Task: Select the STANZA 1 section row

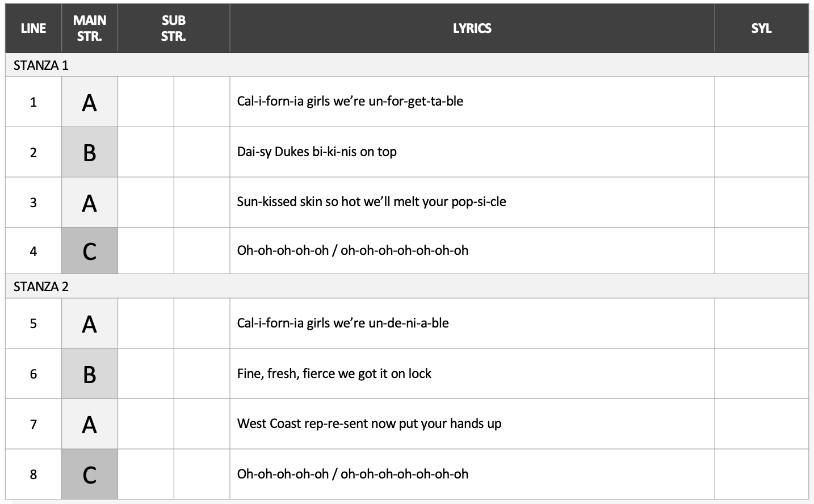Action: pos(407,65)
